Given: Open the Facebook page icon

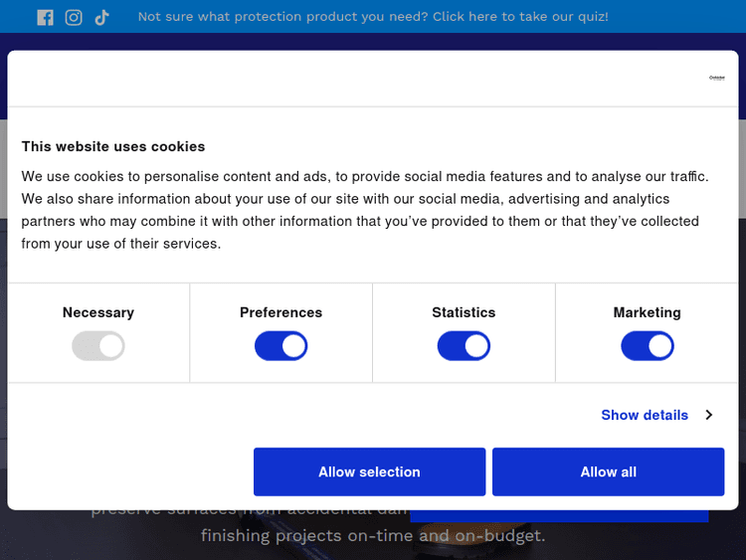Looking at the screenshot, I should coord(45,17).
